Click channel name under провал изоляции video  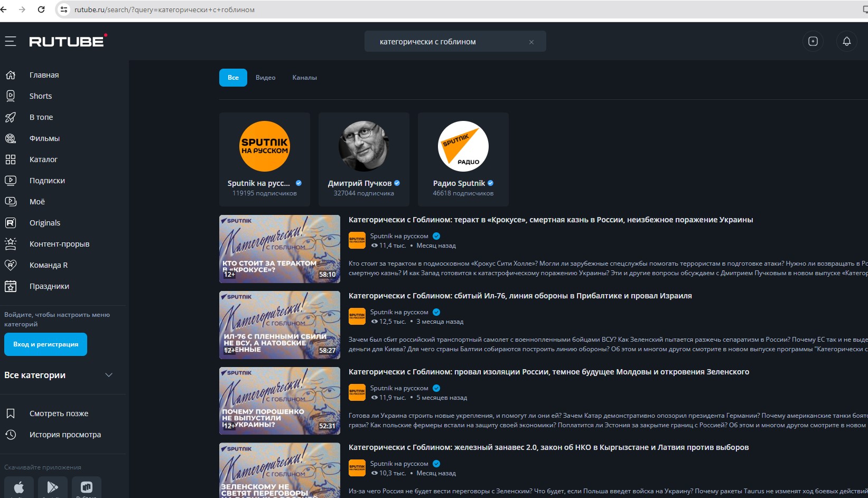399,389
